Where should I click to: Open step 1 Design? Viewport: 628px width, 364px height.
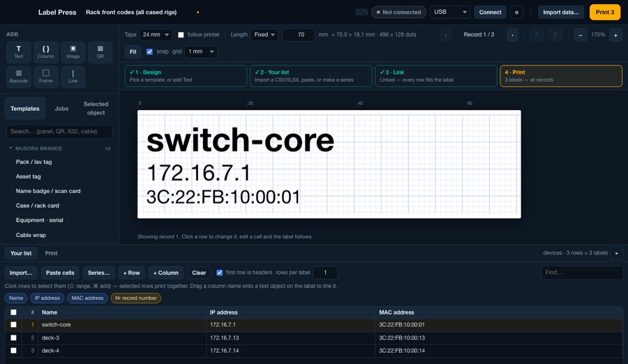coord(186,76)
